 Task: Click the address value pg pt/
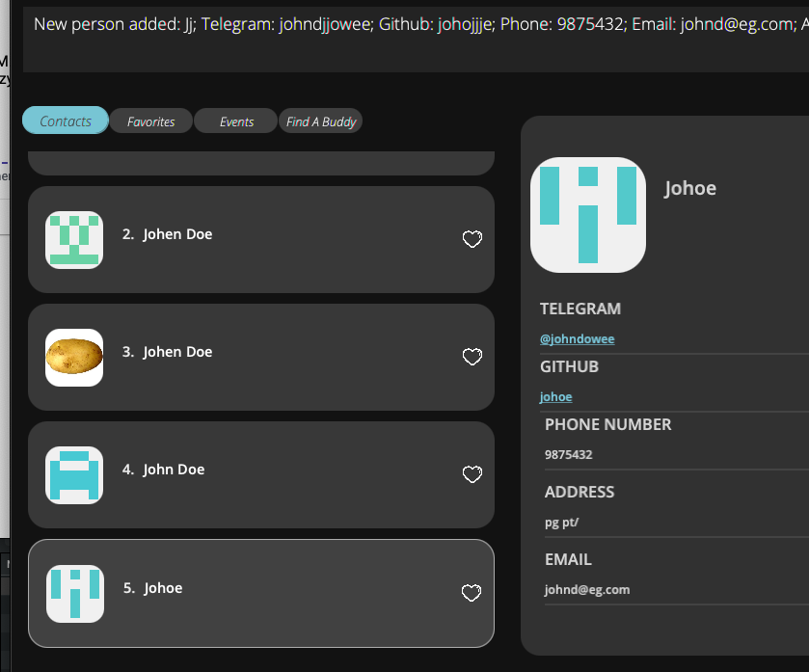coord(561,523)
